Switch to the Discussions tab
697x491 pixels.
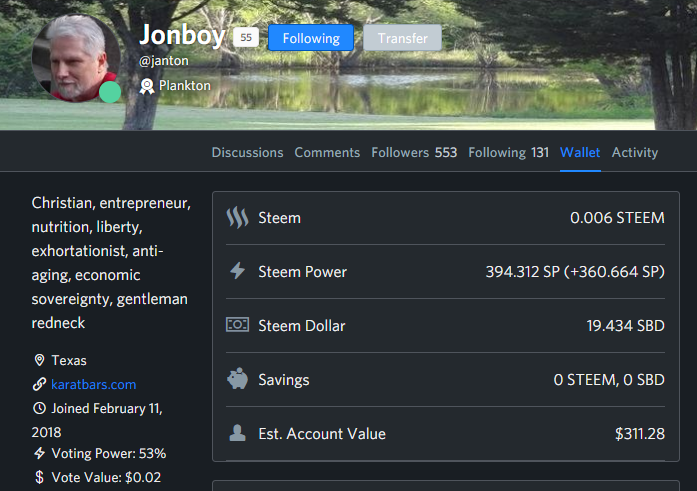(x=247, y=152)
